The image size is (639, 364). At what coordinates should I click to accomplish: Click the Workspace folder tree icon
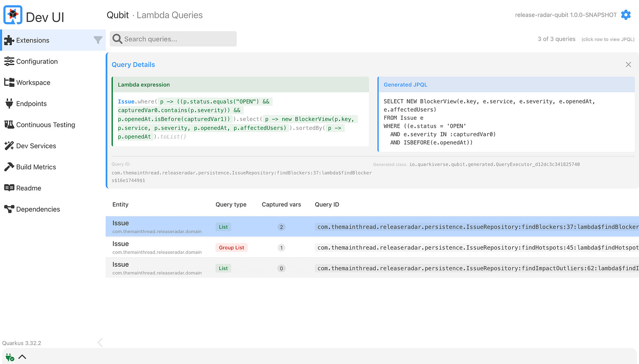(9, 82)
